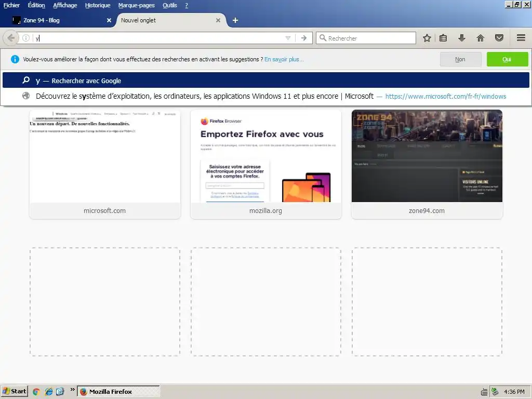Click the Non button for suggestions

tap(460, 59)
